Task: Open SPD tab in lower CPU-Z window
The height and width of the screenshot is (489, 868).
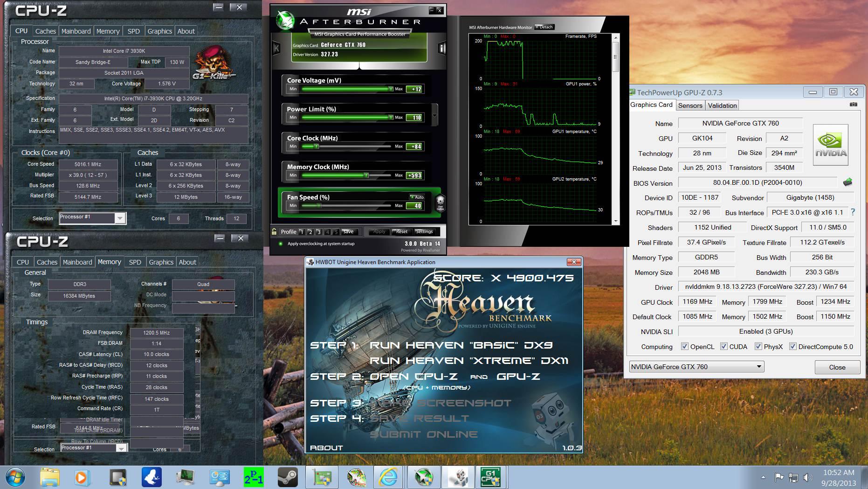Action: click(135, 262)
